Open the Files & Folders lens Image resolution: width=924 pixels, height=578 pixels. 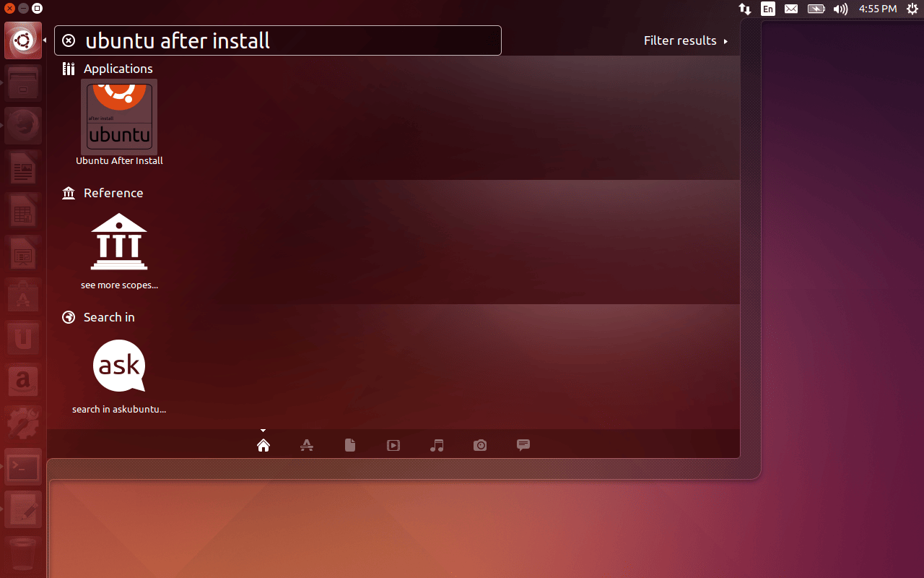tap(349, 445)
